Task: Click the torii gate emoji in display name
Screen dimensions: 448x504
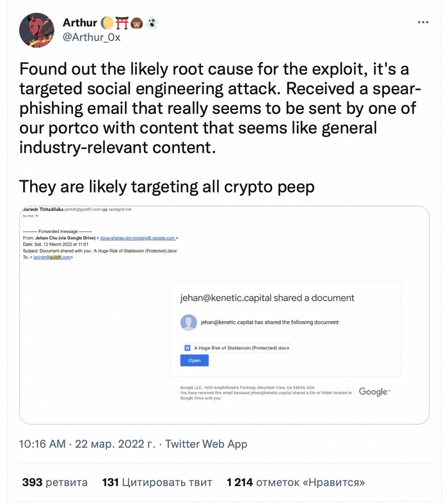Action: 122,23
